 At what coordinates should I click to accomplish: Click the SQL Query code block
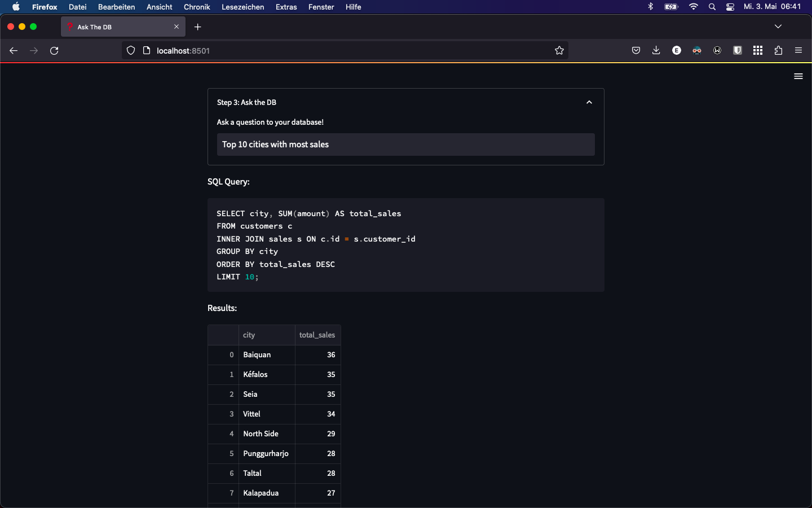click(x=405, y=245)
